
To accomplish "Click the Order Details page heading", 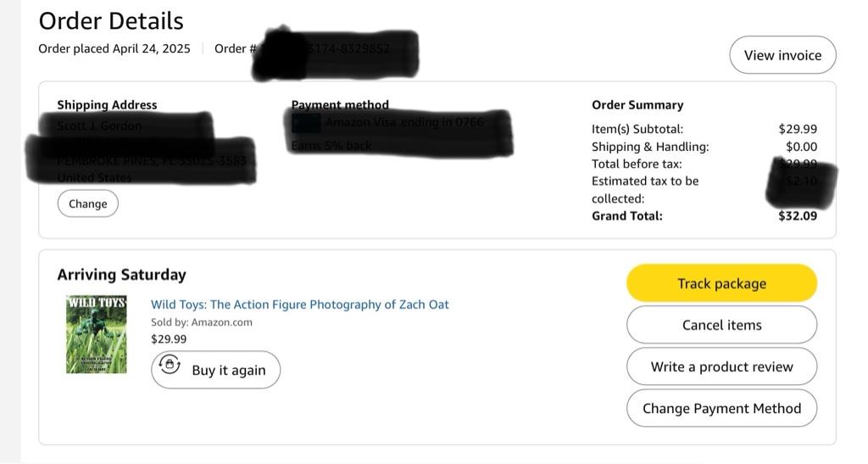I will coord(111,20).
